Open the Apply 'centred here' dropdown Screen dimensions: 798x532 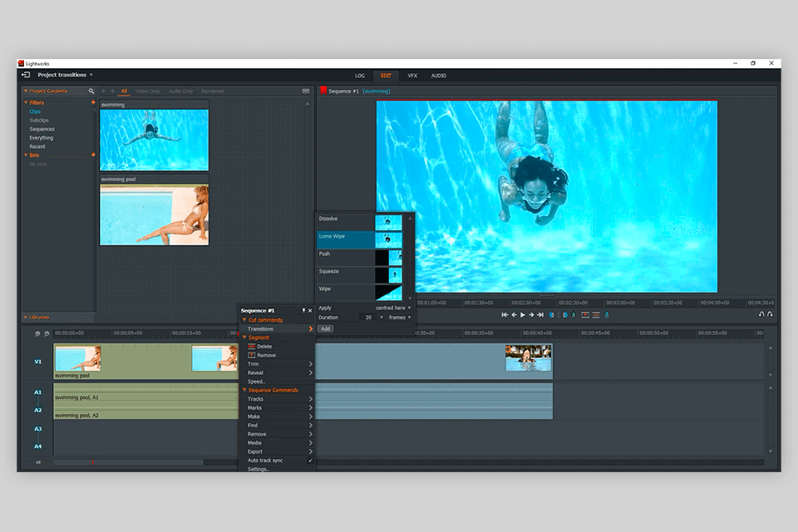[x=392, y=308]
